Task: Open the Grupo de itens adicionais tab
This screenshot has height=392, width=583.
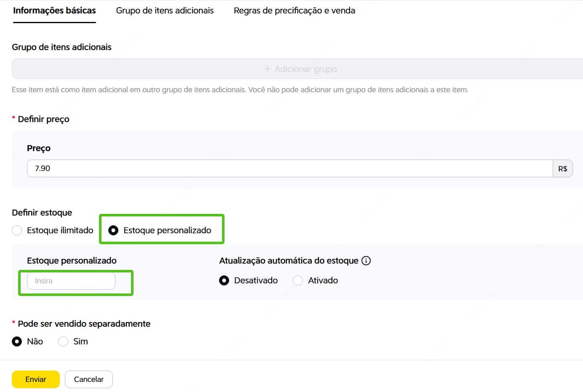Action: 165,11
